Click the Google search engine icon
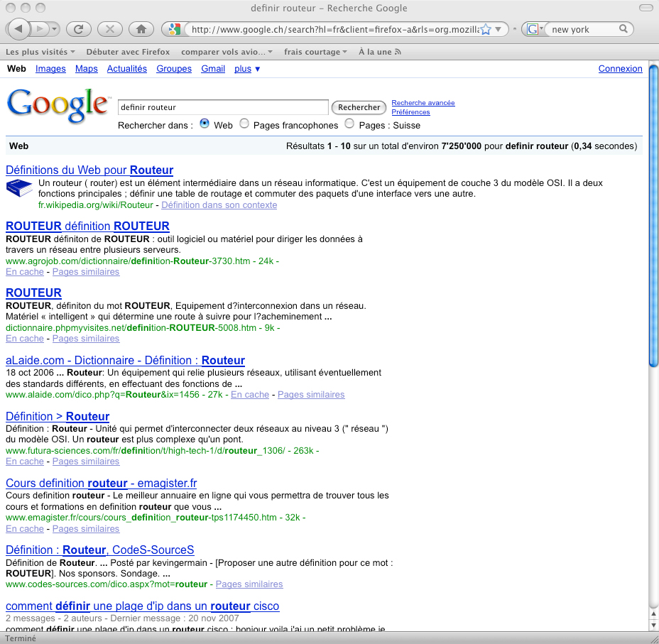This screenshot has width=659, height=644. [533, 29]
